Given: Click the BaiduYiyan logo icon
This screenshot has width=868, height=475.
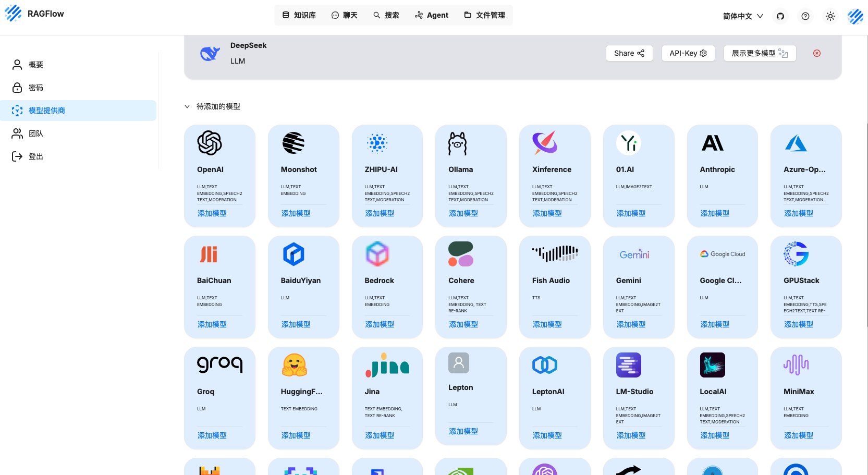Looking at the screenshot, I should [294, 254].
